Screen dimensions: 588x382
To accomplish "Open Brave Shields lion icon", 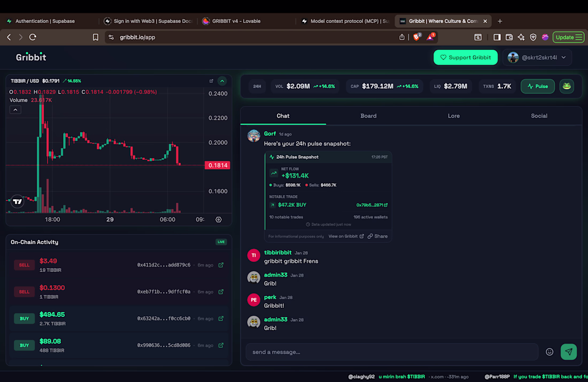I will (416, 37).
